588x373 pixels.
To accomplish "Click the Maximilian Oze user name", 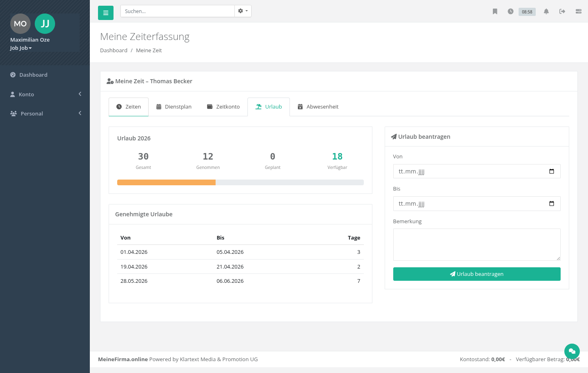I will pos(30,40).
